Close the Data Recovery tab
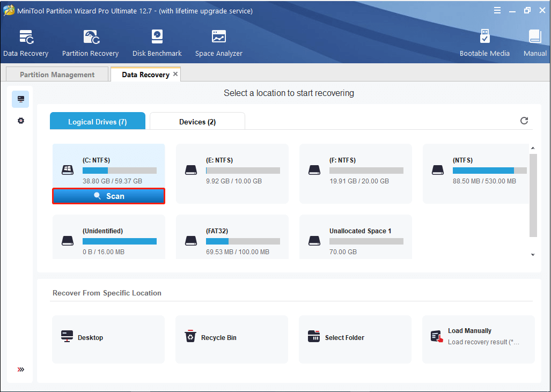This screenshot has width=551, height=392. pyautogui.click(x=175, y=74)
